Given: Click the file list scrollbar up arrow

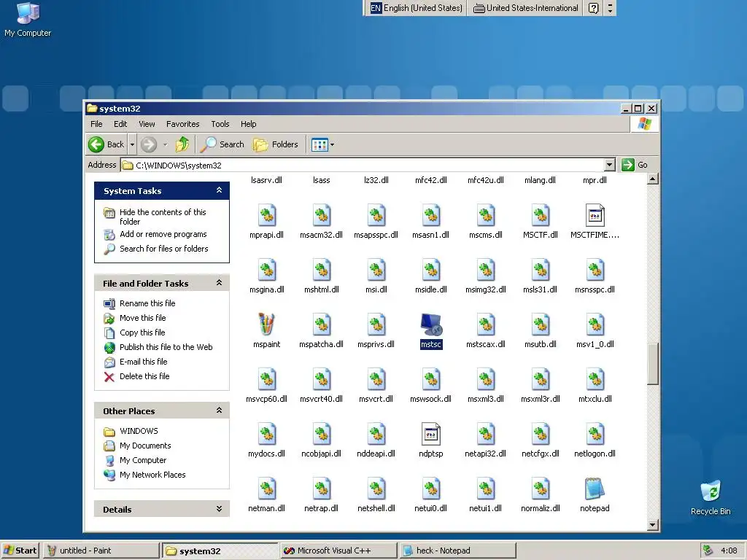Looking at the screenshot, I should [x=653, y=179].
